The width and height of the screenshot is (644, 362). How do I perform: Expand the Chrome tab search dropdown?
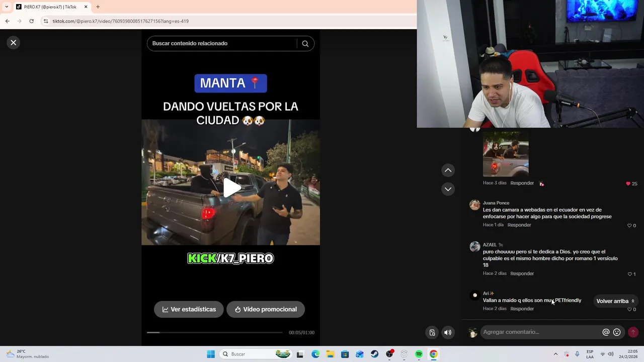7,7
